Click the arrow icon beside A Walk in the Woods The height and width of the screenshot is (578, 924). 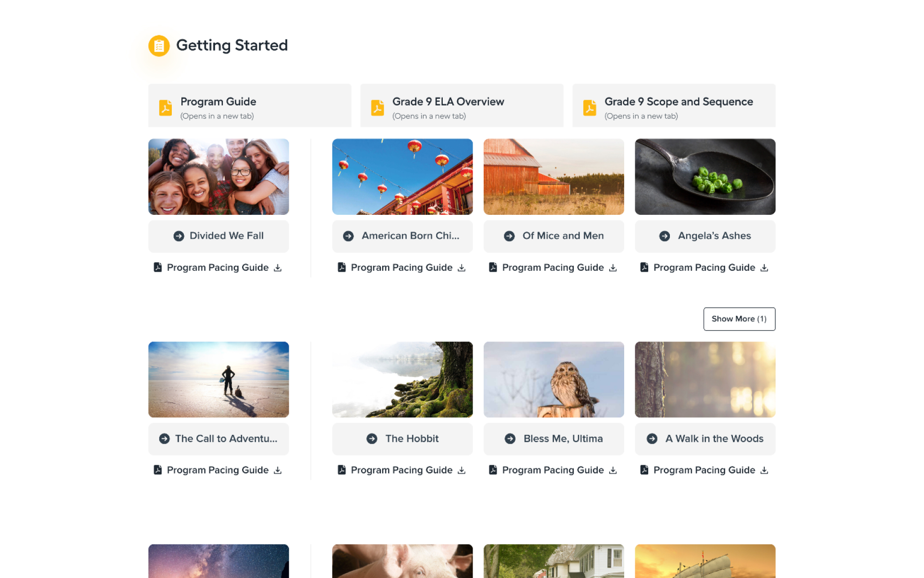point(652,439)
